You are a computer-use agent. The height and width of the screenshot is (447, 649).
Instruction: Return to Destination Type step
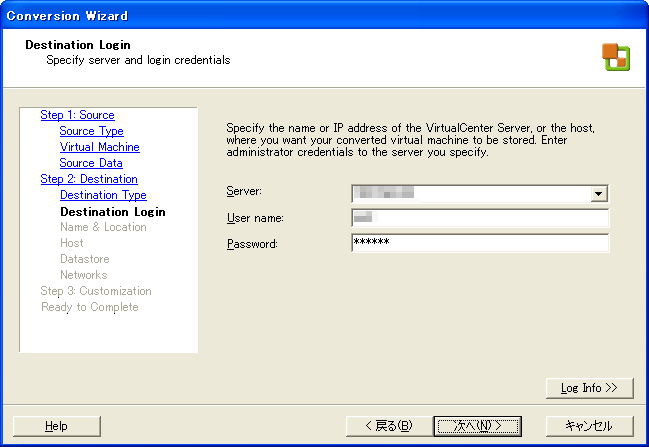(103, 195)
